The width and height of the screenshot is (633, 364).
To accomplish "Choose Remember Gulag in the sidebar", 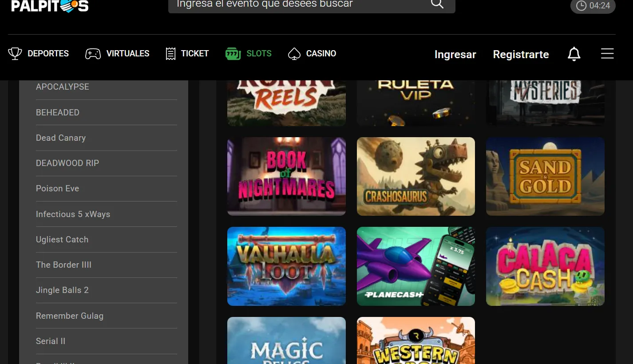I will coord(70,316).
